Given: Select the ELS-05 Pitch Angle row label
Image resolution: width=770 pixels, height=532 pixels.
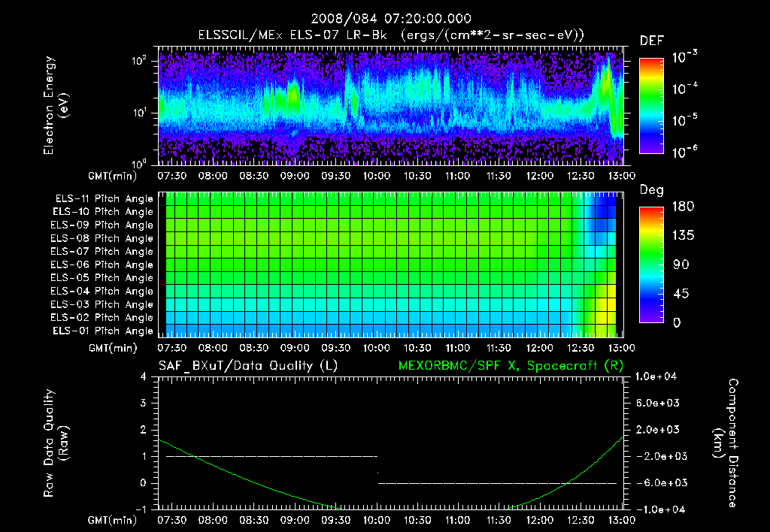Looking at the screenshot, I should click(x=102, y=278).
